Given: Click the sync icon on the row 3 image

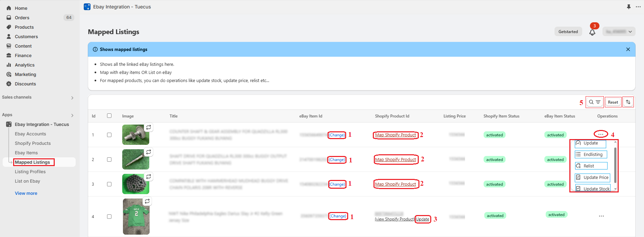Looking at the screenshot, I should [149, 177].
